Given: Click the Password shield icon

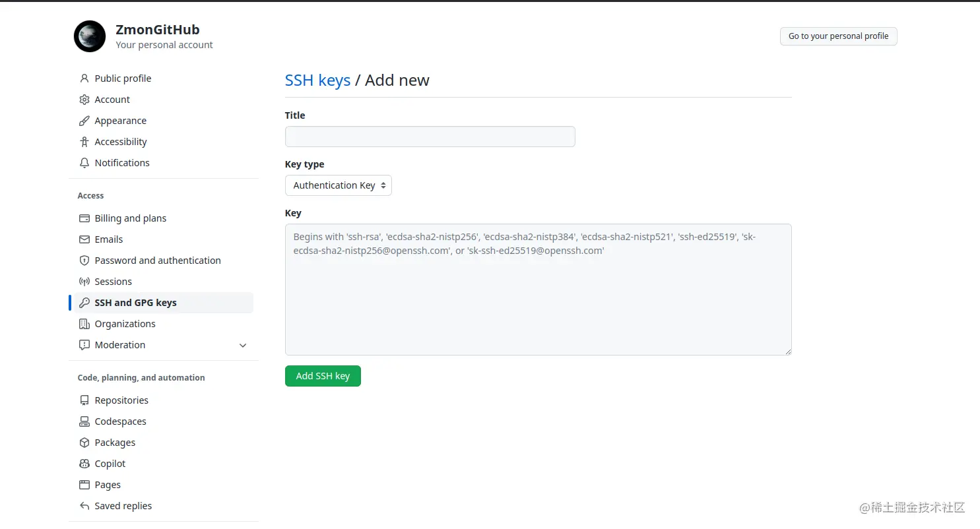Looking at the screenshot, I should (x=84, y=261).
